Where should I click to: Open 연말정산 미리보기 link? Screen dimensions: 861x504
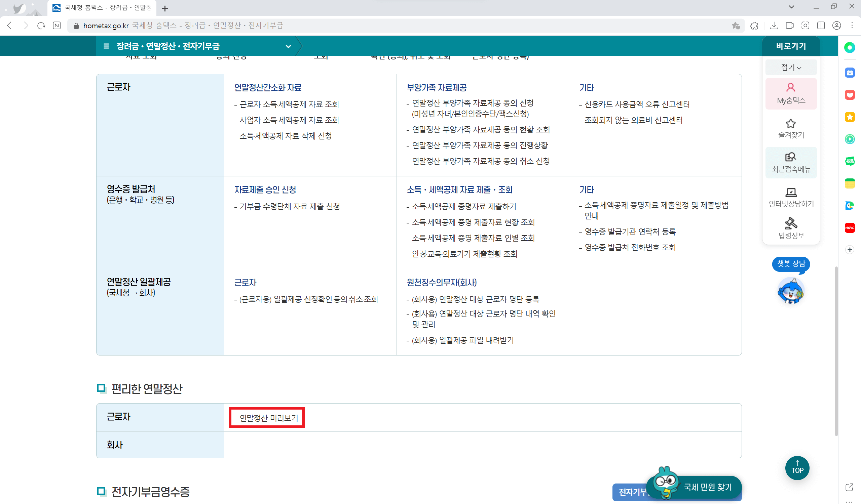coord(268,418)
